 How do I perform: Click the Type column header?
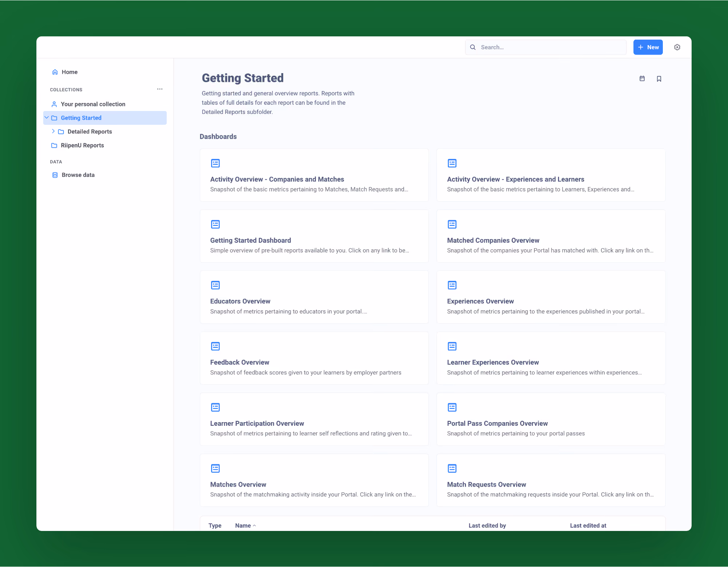(x=215, y=526)
